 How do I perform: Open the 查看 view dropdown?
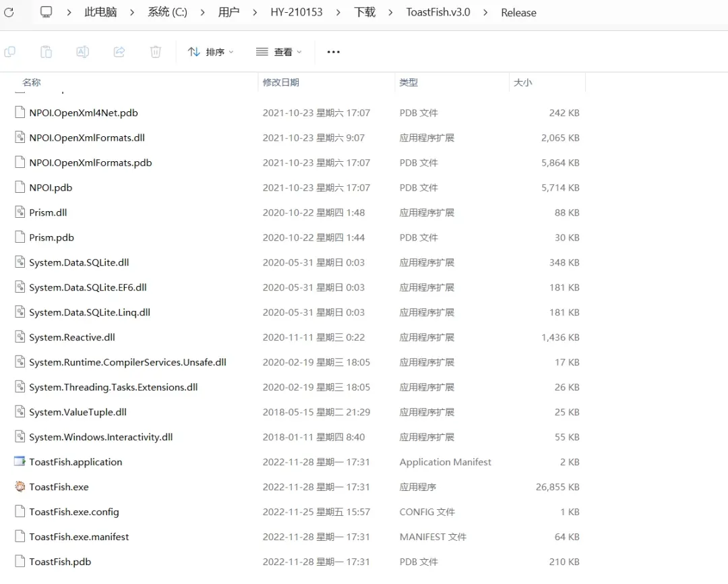[279, 52]
